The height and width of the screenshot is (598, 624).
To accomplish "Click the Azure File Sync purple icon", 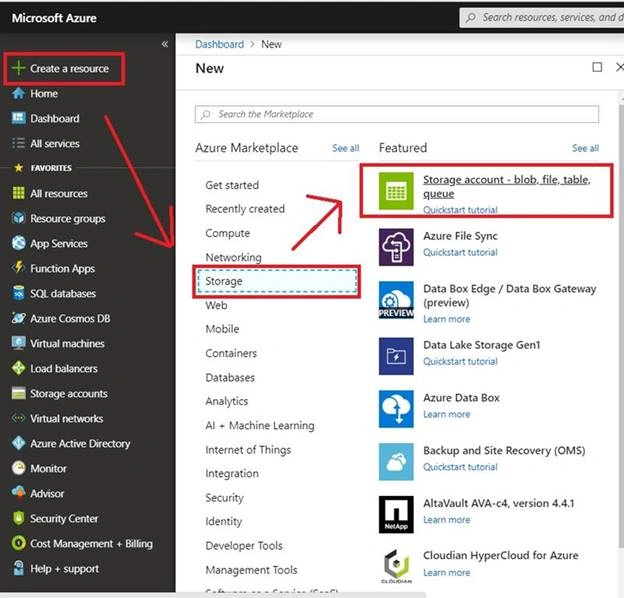I will 396,247.
